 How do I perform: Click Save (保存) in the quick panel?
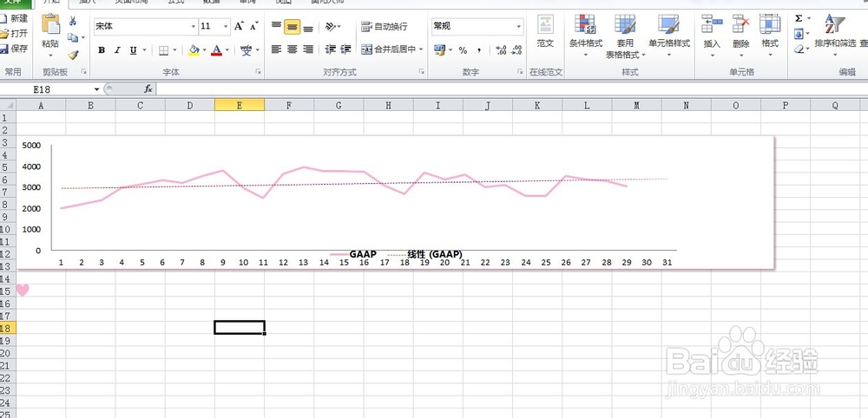coord(14,49)
